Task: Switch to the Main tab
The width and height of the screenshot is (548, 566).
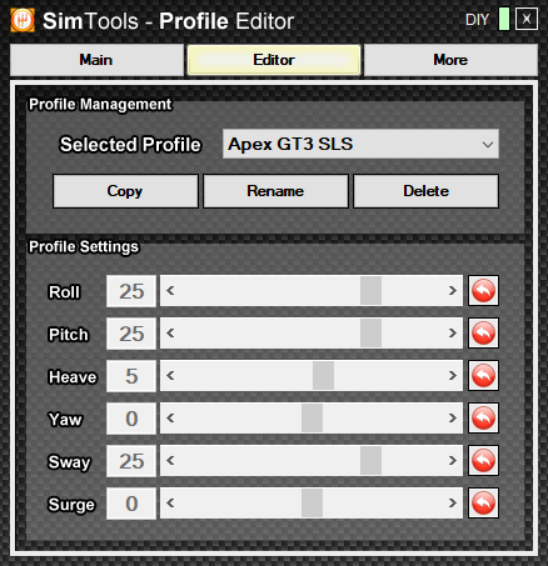Action: pos(97,60)
